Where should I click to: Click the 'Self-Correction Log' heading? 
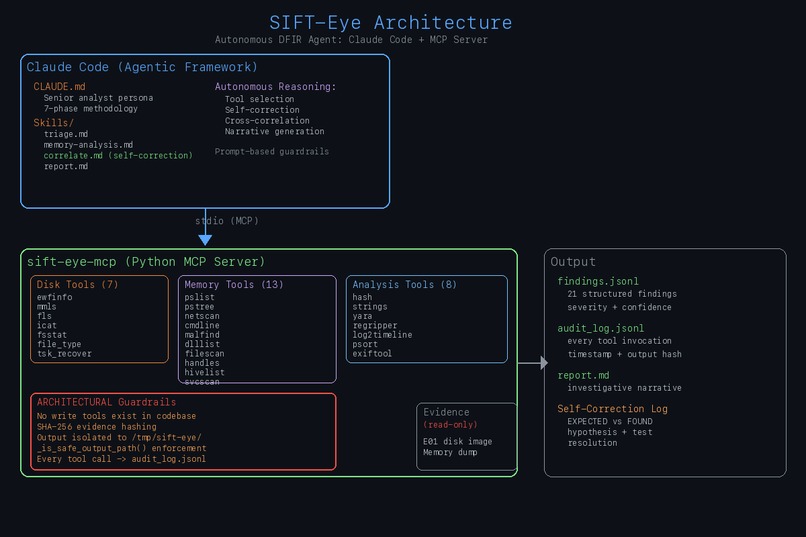click(x=613, y=409)
